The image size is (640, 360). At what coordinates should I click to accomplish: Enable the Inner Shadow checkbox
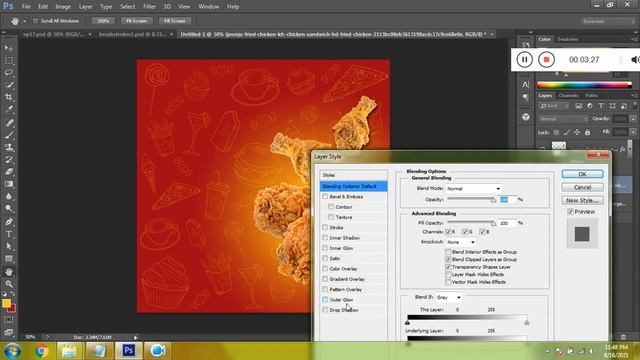[x=325, y=238]
